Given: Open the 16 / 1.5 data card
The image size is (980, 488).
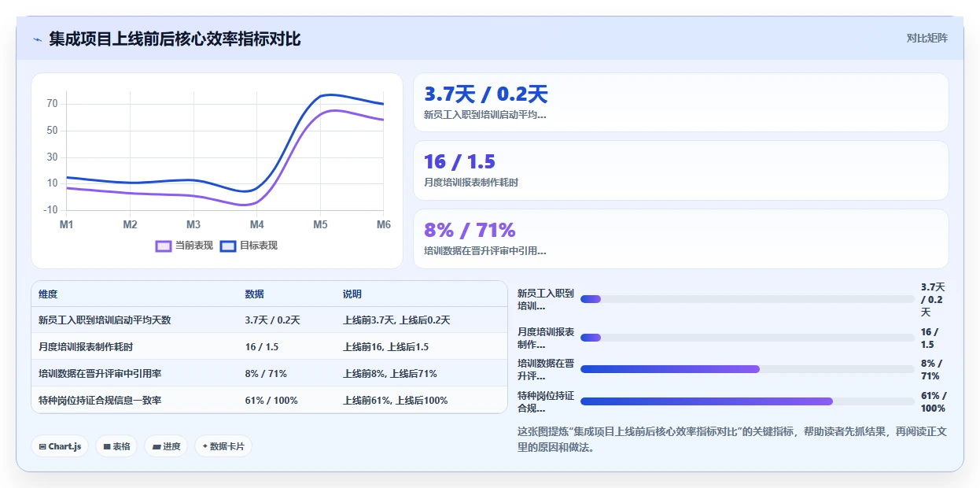Looking at the screenshot, I should click(x=680, y=171).
